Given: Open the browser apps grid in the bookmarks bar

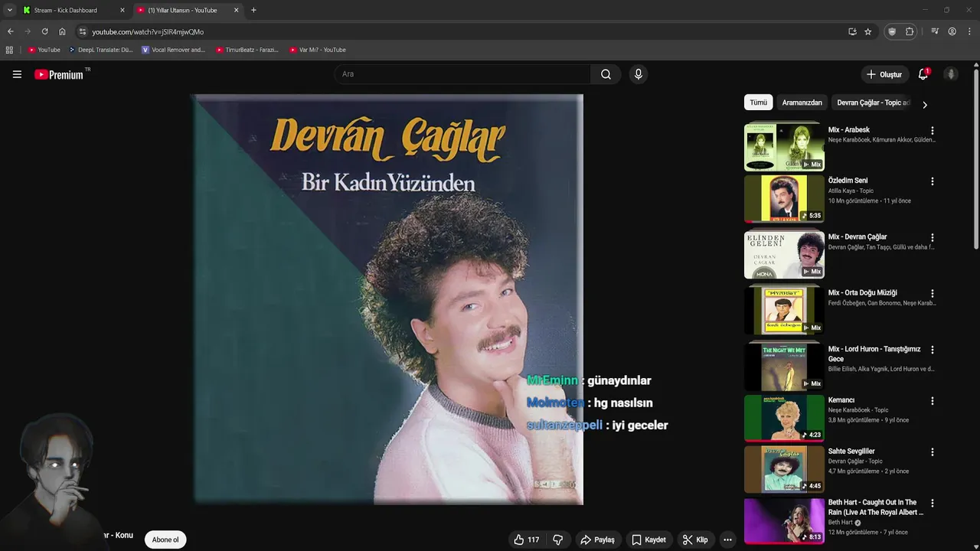Looking at the screenshot, I should tap(9, 50).
